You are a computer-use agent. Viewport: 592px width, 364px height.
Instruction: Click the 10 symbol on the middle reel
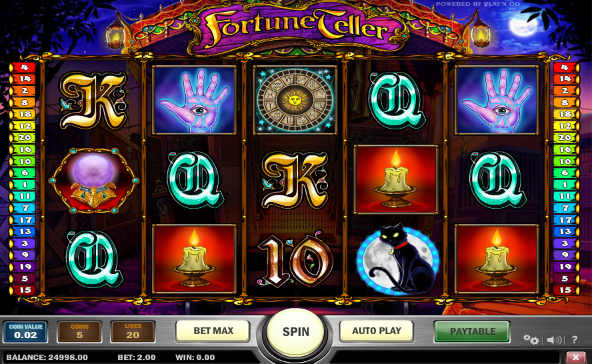click(295, 260)
